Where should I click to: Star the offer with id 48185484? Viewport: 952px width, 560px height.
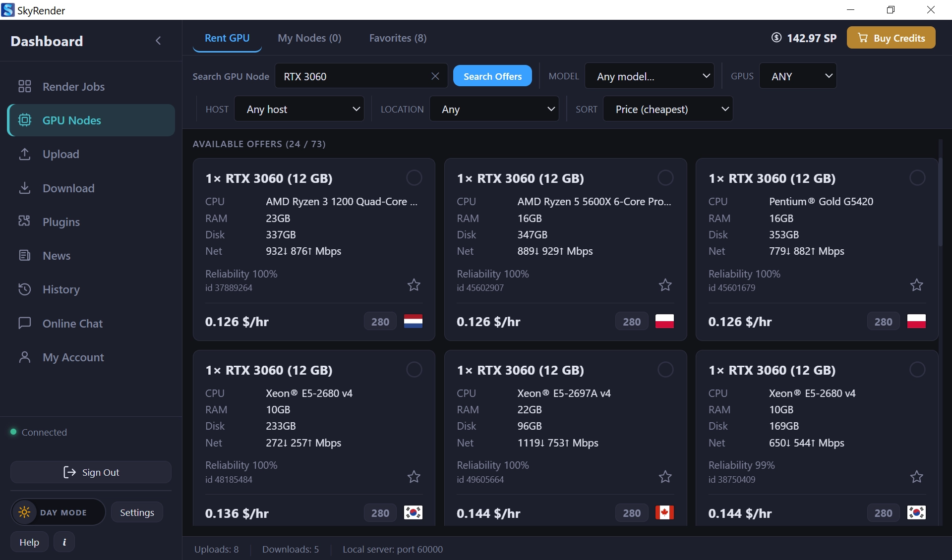tap(414, 477)
